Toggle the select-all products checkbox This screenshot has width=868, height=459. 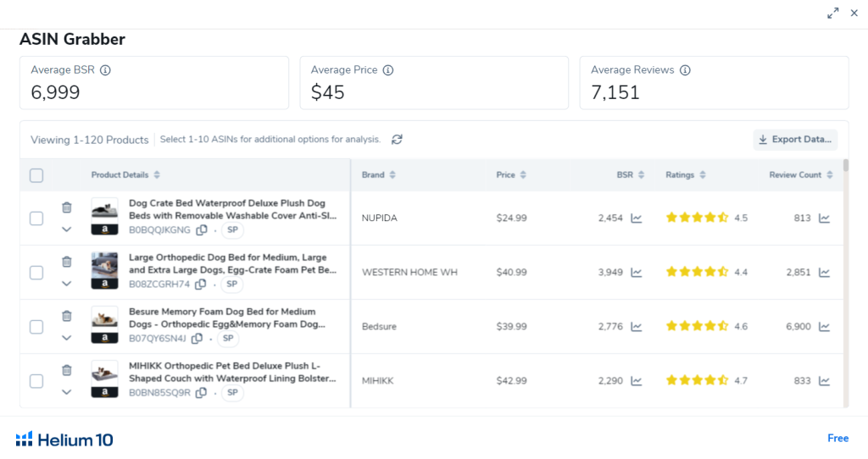pyautogui.click(x=36, y=176)
